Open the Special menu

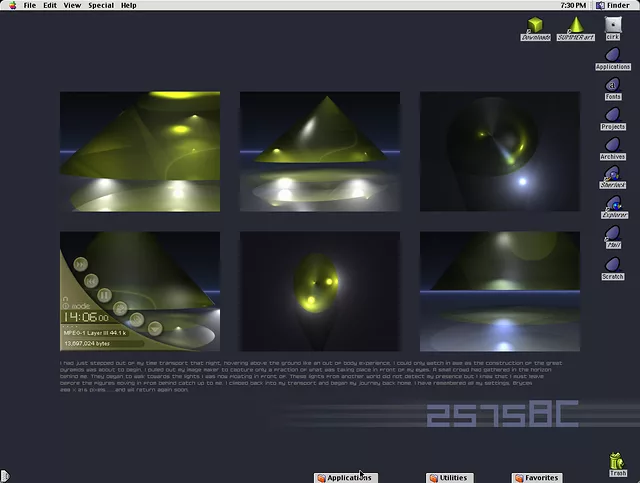tap(100, 6)
